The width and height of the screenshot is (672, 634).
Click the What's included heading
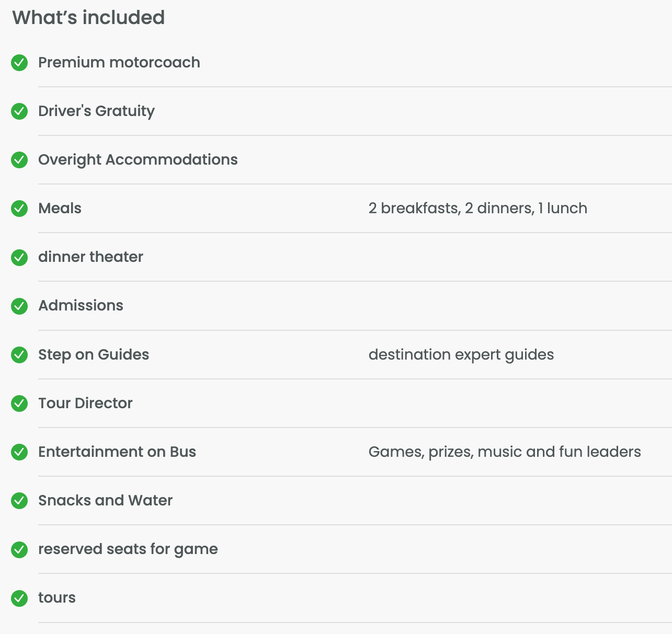(x=88, y=17)
